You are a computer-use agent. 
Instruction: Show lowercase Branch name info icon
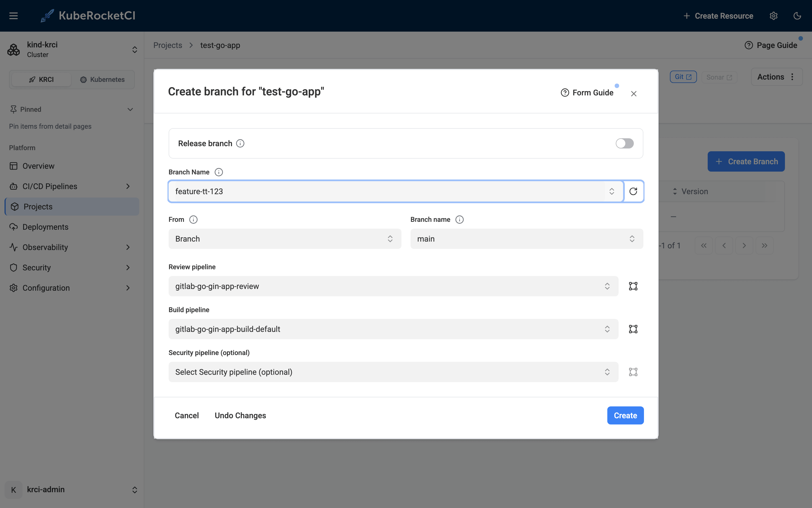[x=459, y=219]
